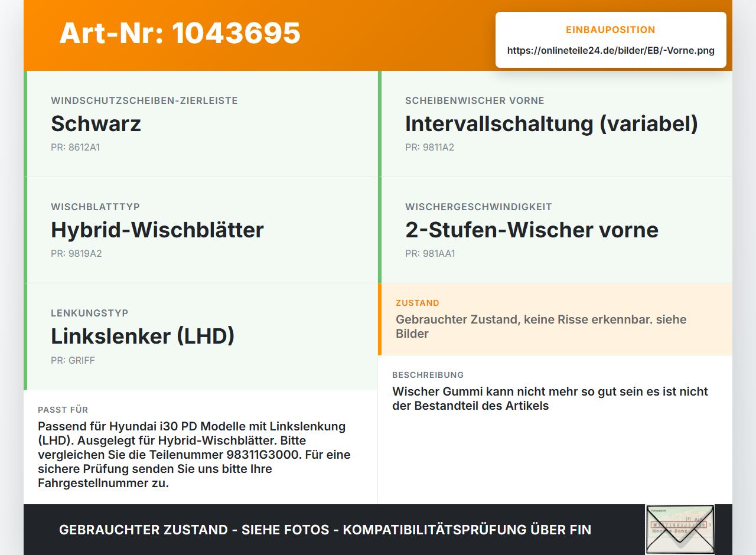The image size is (756, 555).
Task: Select the Art-Nr: 1043695 heading
Action: pyautogui.click(x=180, y=33)
